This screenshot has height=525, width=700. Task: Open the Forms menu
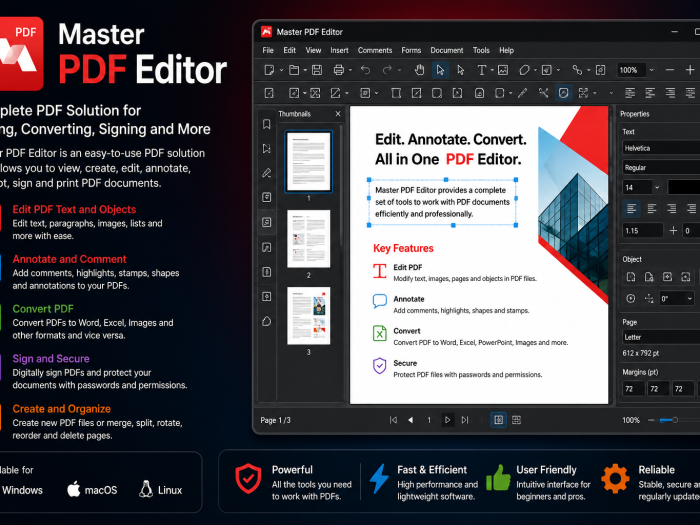(411, 50)
